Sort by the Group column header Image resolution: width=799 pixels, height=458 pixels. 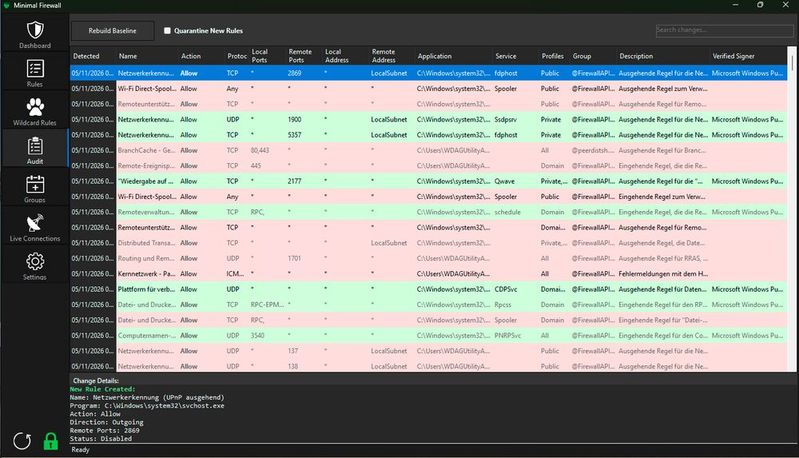pos(581,56)
